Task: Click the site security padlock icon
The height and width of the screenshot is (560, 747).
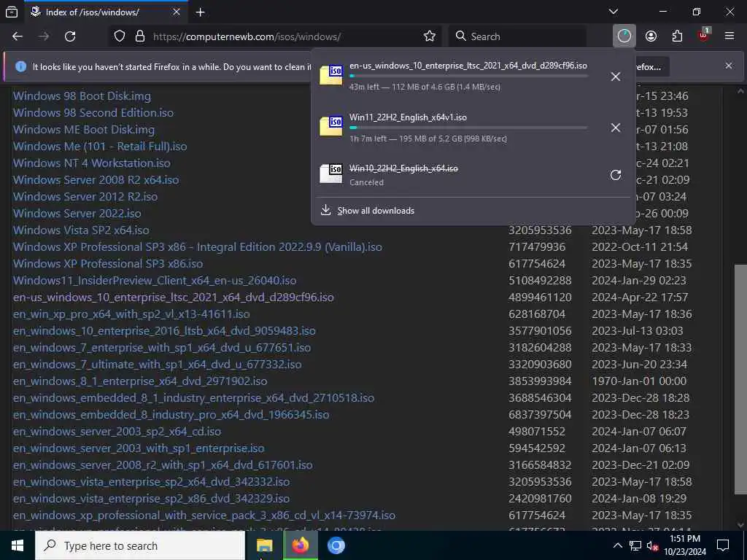Action: point(140,36)
